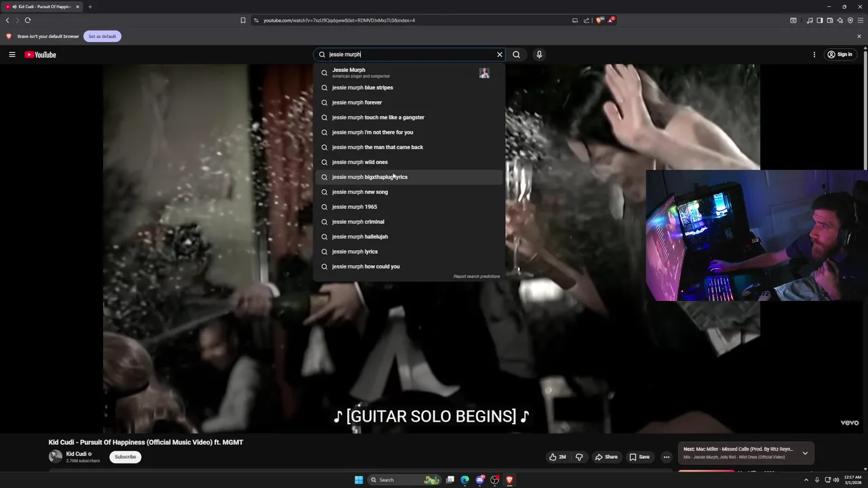
Task: Set Brave as default browser
Action: [102, 36]
